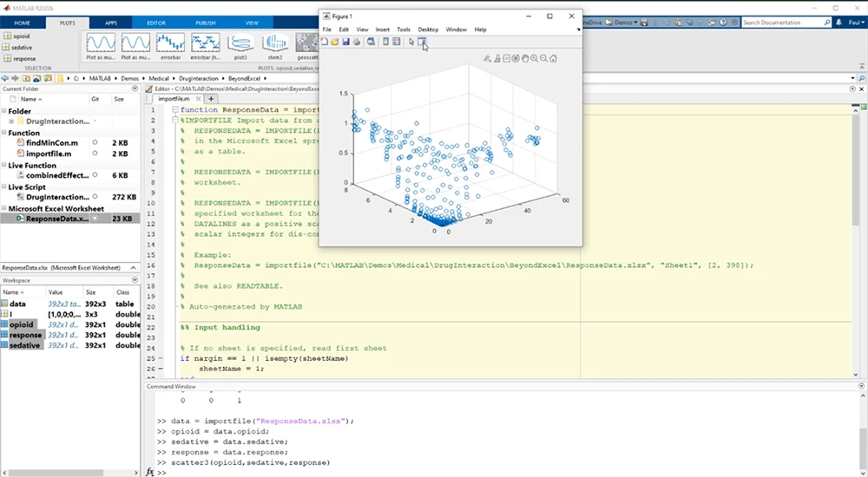The width and height of the screenshot is (868, 477).
Task: Select findMinCon.m in Current Folder
Action: (52, 143)
